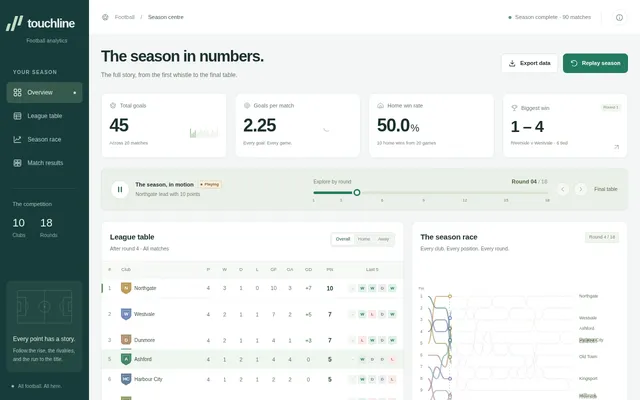Go to next round arrow

point(580,189)
